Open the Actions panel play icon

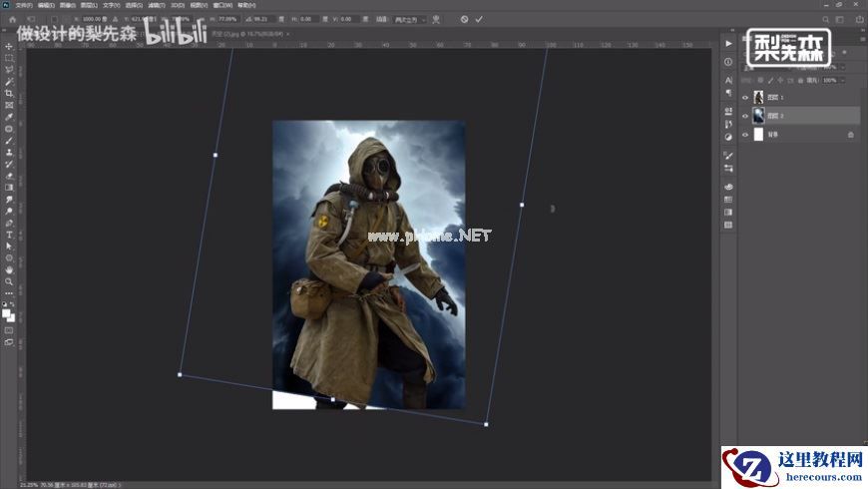(728, 43)
